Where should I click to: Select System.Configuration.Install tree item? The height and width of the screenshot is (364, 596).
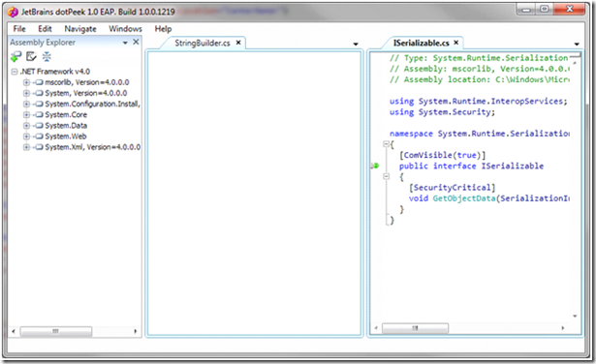[x=92, y=104]
